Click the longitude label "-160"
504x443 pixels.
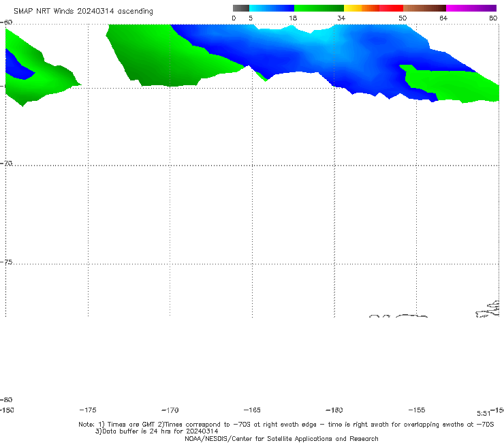pos(334,410)
